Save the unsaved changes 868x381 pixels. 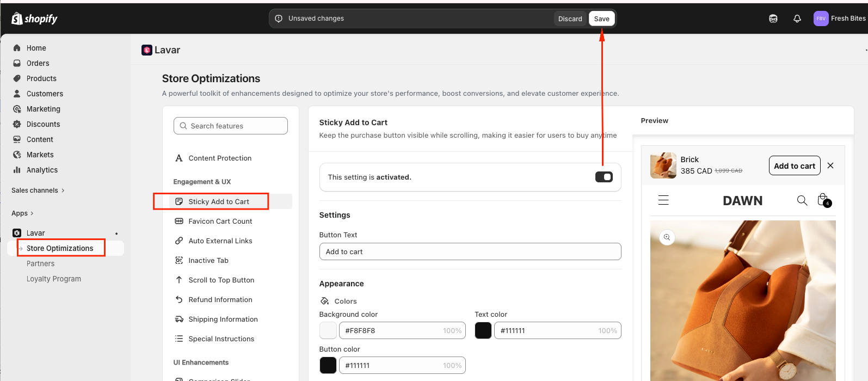(x=602, y=19)
